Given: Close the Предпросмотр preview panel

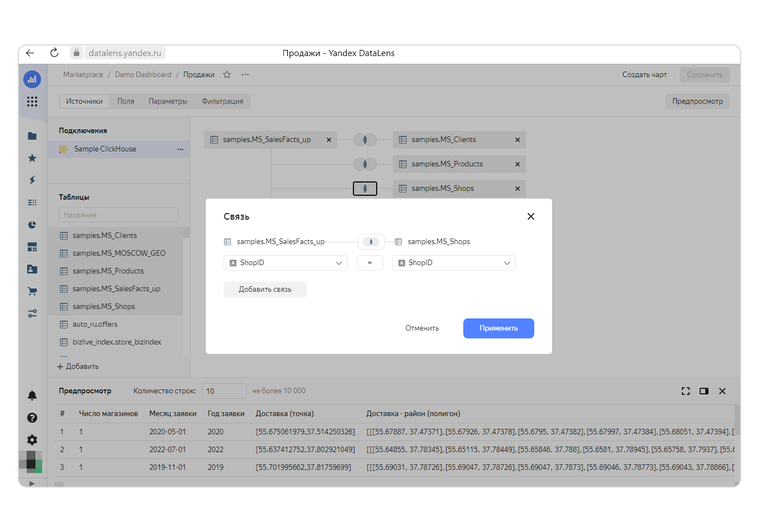Looking at the screenshot, I should pos(722,391).
